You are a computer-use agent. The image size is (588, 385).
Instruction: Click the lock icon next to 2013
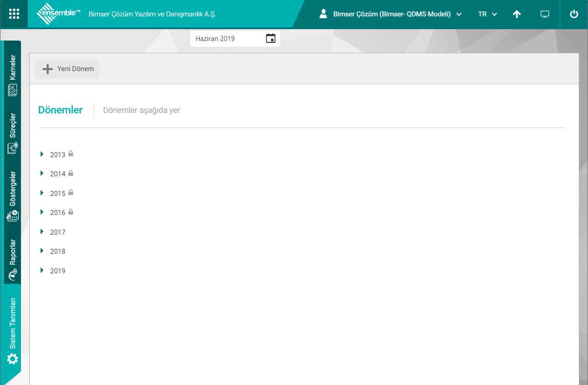click(x=71, y=154)
